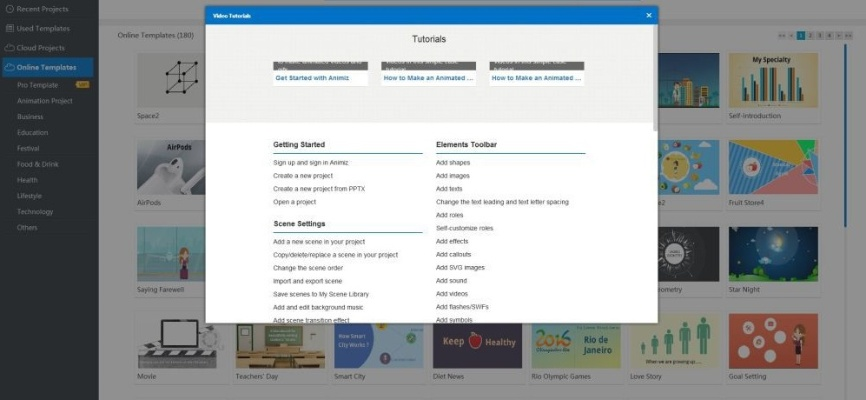Image resolution: width=866 pixels, height=400 pixels.
Task: Select page 1 in template pagination
Action: tap(801, 36)
